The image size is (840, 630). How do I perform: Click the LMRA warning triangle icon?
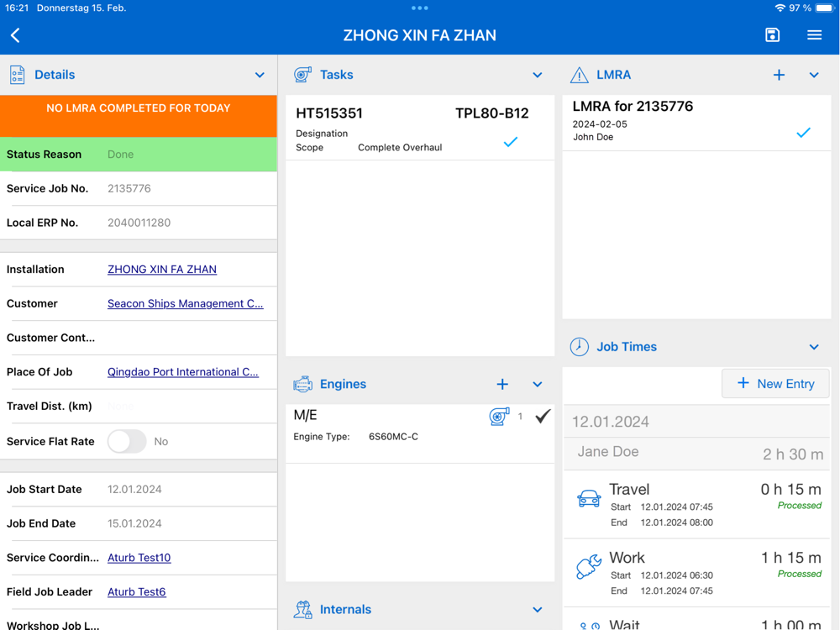579,75
